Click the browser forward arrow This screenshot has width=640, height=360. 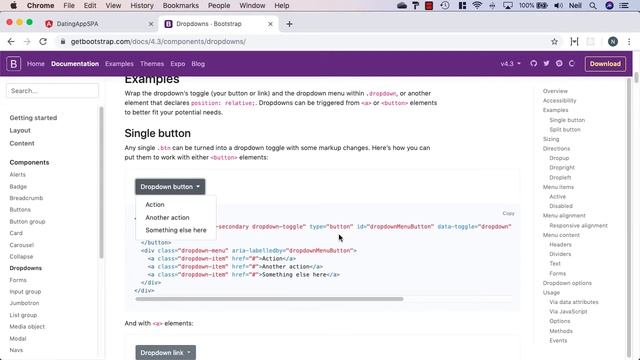(27, 42)
